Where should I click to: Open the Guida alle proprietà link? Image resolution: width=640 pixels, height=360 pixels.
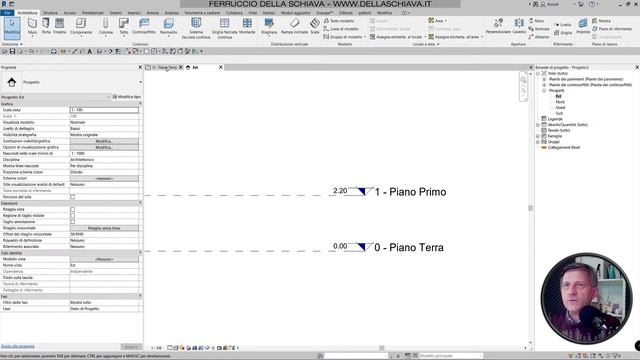tap(18, 346)
